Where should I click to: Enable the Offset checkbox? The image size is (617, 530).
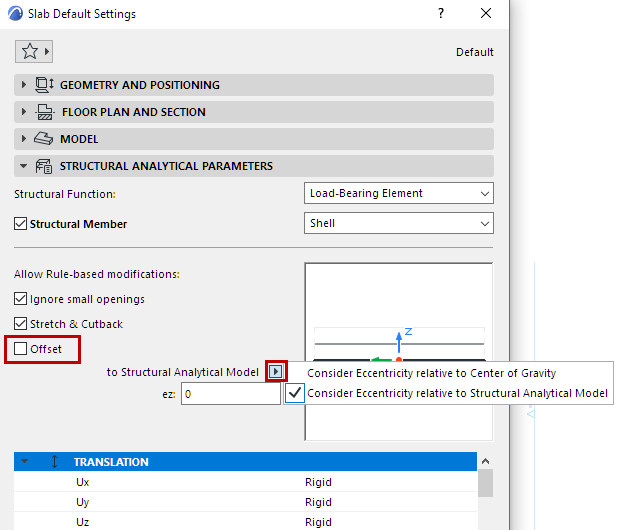pos(20,349)
